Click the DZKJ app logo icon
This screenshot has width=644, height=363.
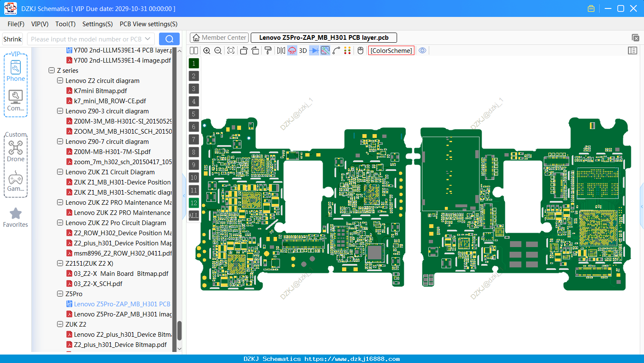10,8
